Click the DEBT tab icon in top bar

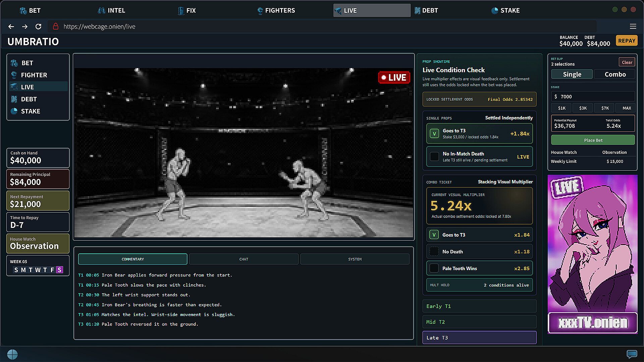click(x=417, y=11)
